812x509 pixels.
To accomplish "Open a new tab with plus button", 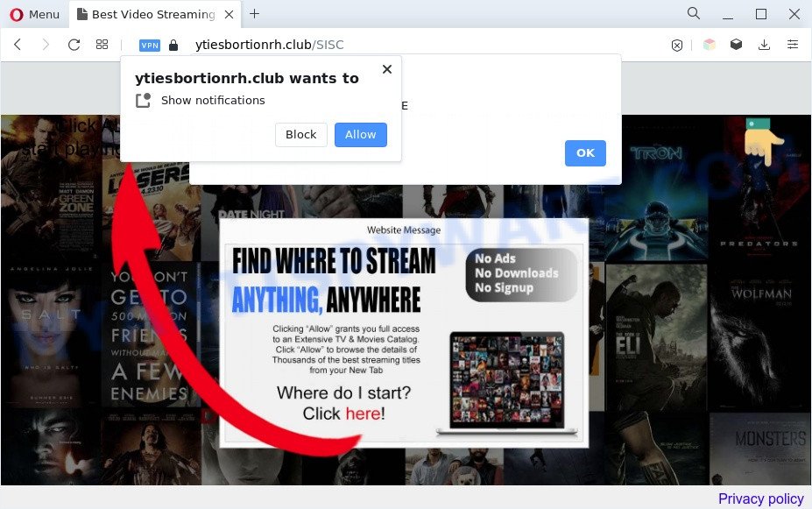I will pos(254,14).
